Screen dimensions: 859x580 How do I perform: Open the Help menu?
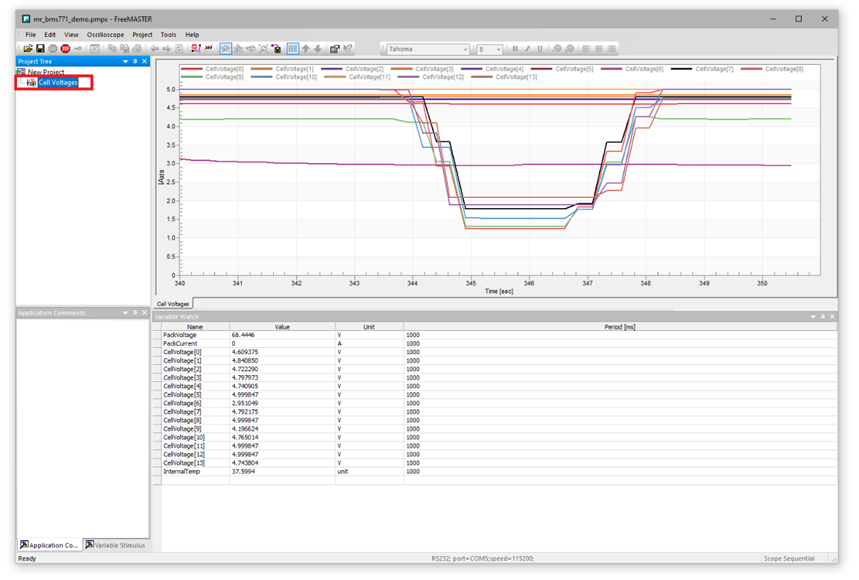click(192, 35)
